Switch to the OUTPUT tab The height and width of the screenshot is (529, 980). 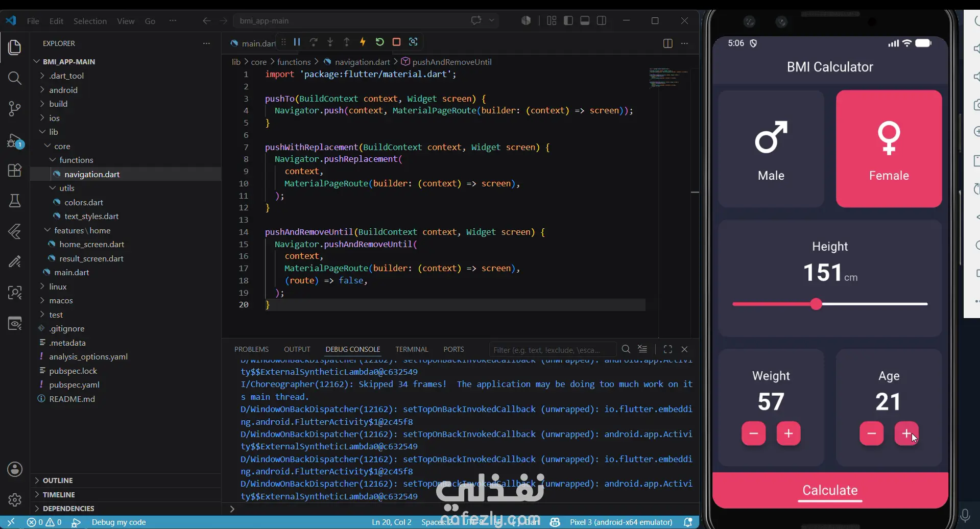pyautogui.click(x=297, y=349)
